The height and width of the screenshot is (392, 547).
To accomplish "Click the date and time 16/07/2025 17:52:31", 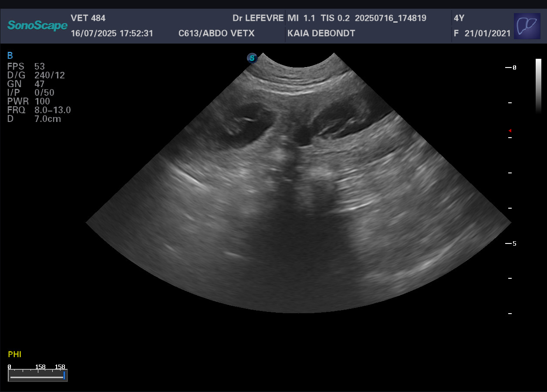I will coord(112,34).
